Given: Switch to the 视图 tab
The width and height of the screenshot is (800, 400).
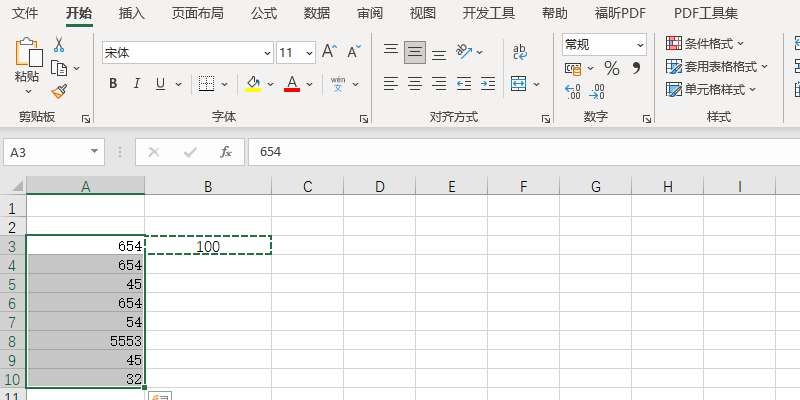Looking at the screenshot, I should point(422,13).
